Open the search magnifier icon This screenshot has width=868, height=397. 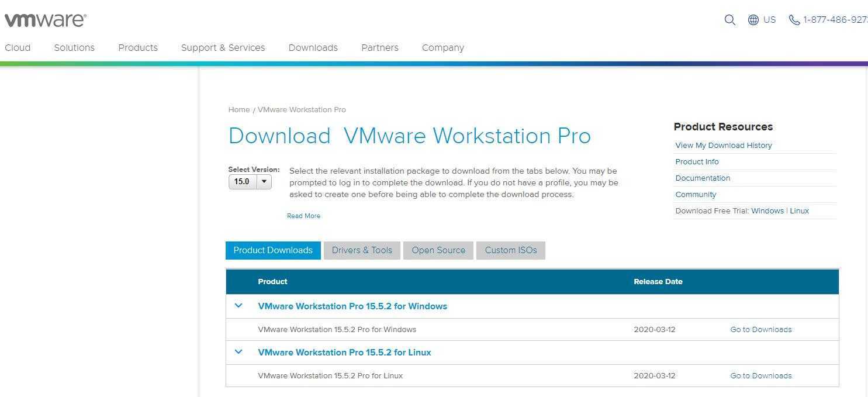pos(729,20)
